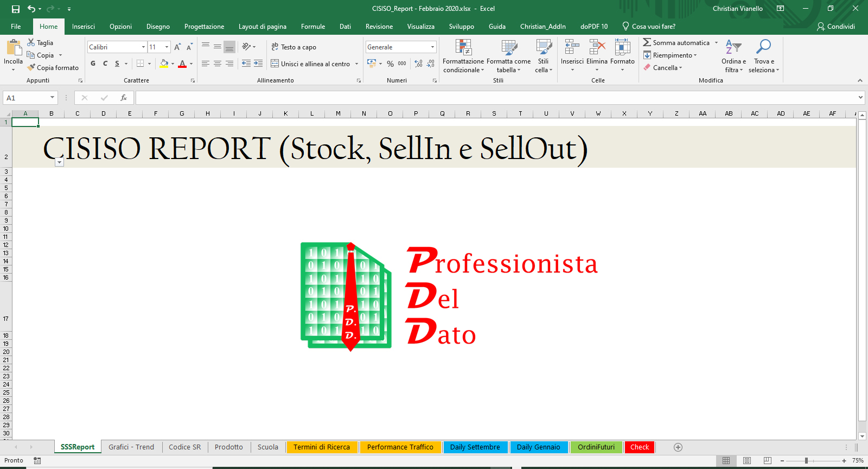Screen dimensions: 868x469
Task: Click the Incolla paste icon
Action: [x=14, y=48]
